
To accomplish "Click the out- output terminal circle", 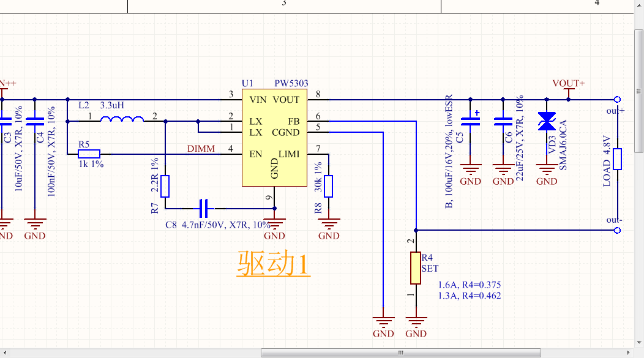I will (617, 230).
